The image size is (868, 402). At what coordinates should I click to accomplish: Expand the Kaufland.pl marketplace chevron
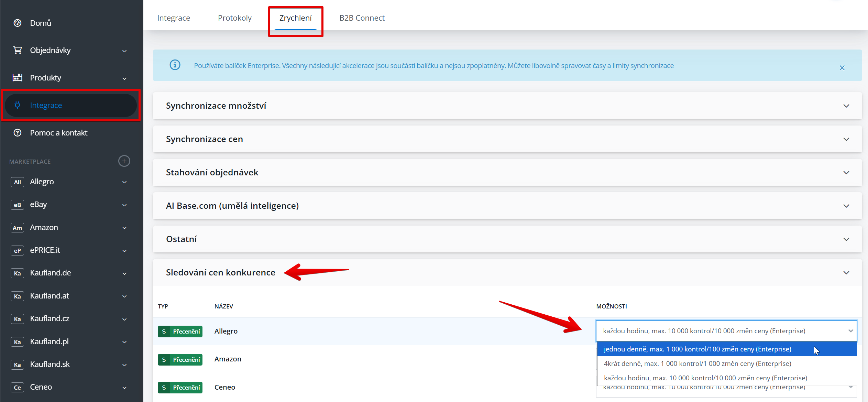pyautogui.click(x=124, y=342)
